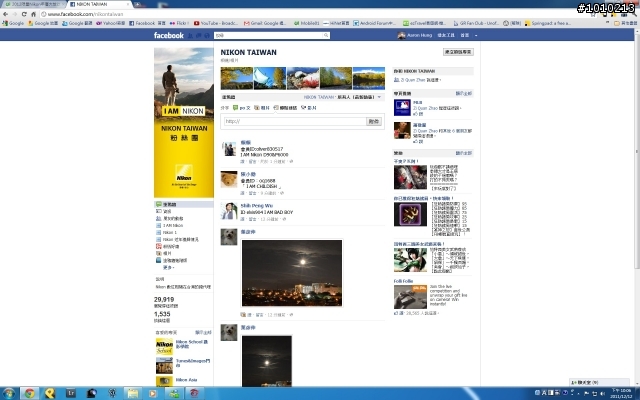The height and width of the screenshot is (400, 640).
Task: Open friend requests icon beside the facebook logo
Action: tap(190, 36)
